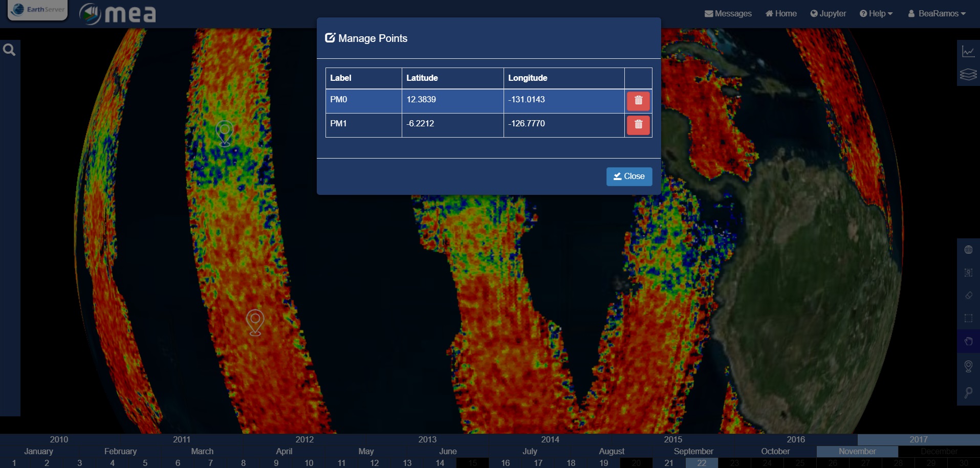This screenshot has height=468, width=980.
Task: Select year 2017 on the timeline
Action: pos(919,439)
